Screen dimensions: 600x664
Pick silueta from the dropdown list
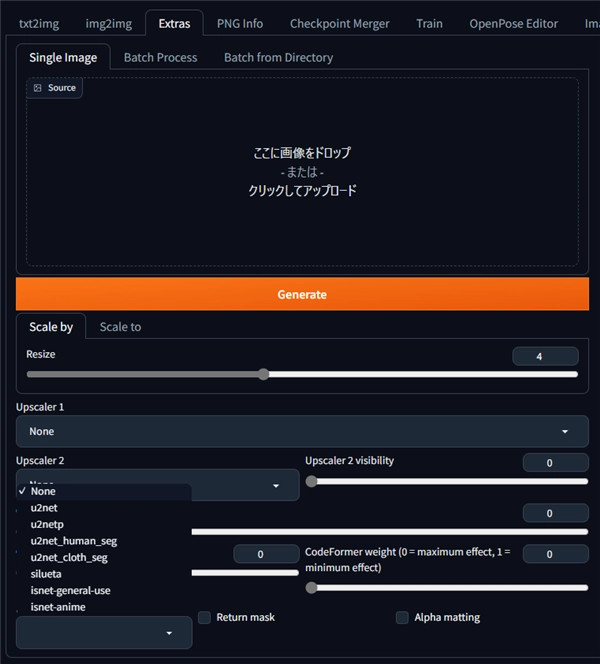click(104, 574)
